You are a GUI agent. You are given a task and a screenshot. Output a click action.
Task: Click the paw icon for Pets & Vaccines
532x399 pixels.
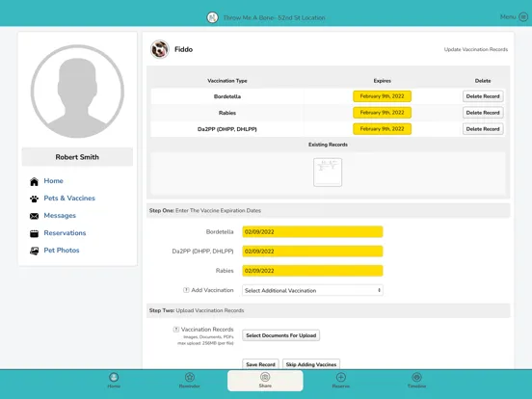pos(35,199)
